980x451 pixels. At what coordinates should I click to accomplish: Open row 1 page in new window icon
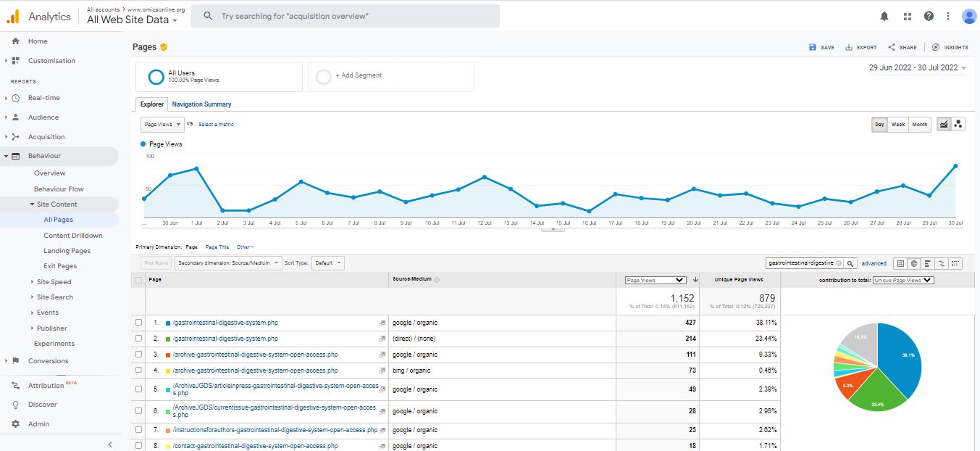(x=382, y=323)
